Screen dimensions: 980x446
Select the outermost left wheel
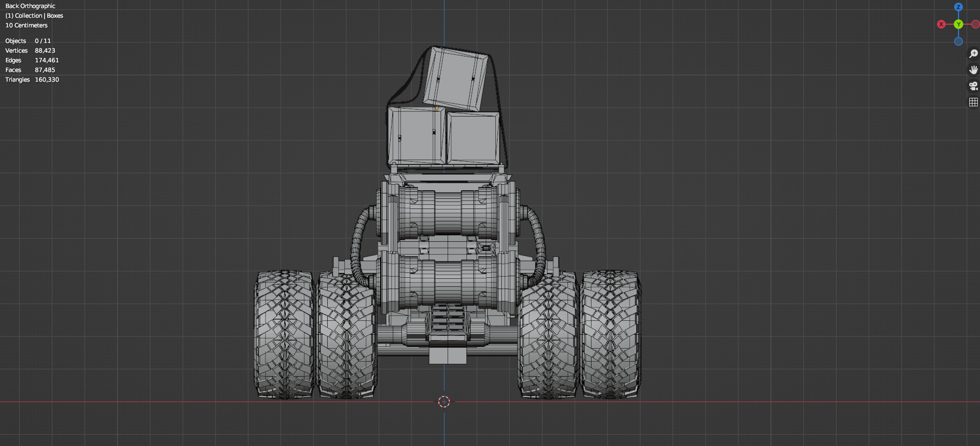tap(284, 334)
